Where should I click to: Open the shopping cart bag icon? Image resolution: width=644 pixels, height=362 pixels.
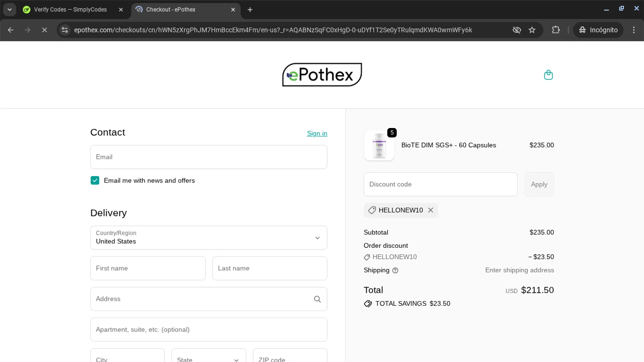(548, 75)
